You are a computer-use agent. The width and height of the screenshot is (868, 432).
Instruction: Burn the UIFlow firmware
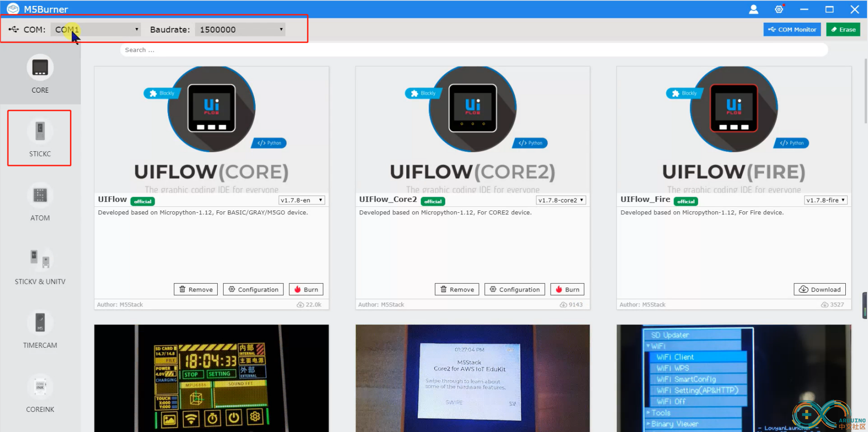tap(306, 290)
